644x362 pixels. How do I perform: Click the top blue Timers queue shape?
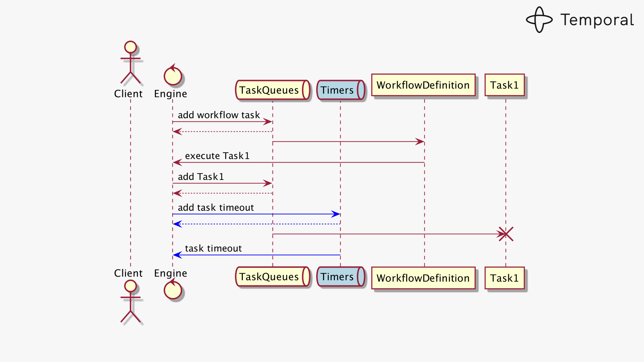pyautogui.click(x=341, y=90)
